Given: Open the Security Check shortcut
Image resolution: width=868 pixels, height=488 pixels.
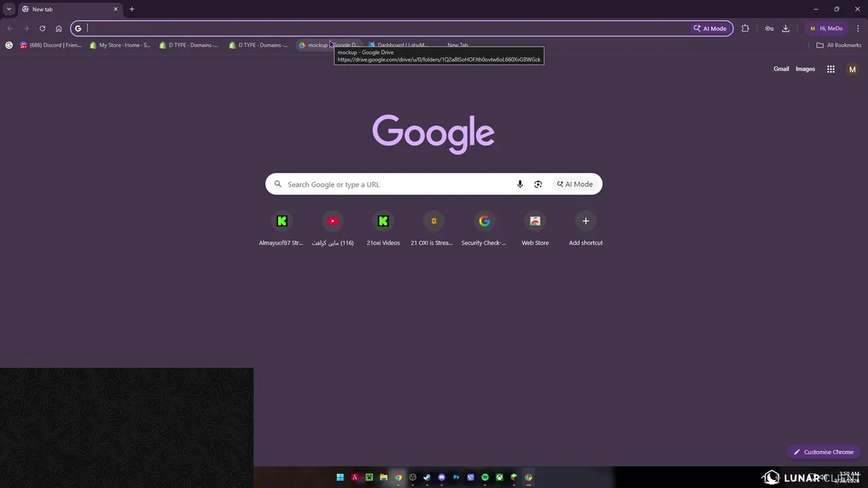Looking at the screenshot, I should tap(484, 229).
